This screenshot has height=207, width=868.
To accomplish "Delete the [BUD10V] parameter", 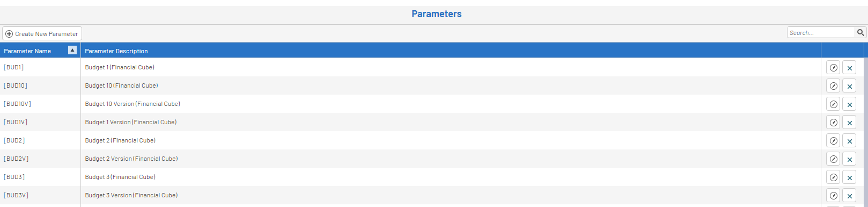I will [x=849, y=104].
